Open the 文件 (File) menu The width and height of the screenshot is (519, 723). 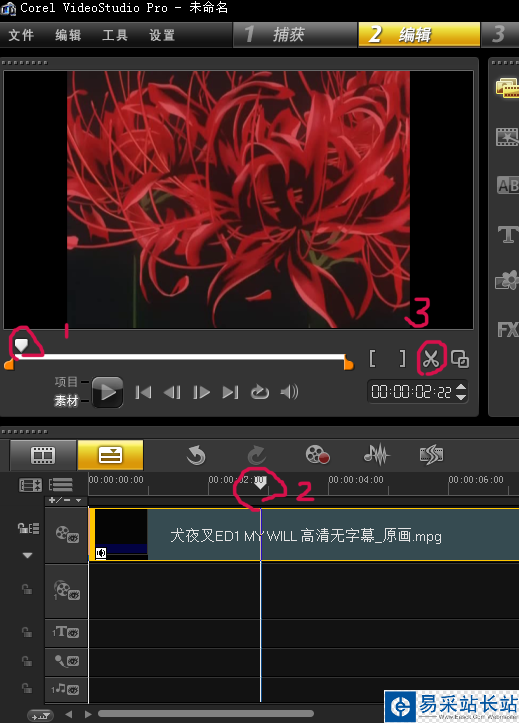coord(21,35)
